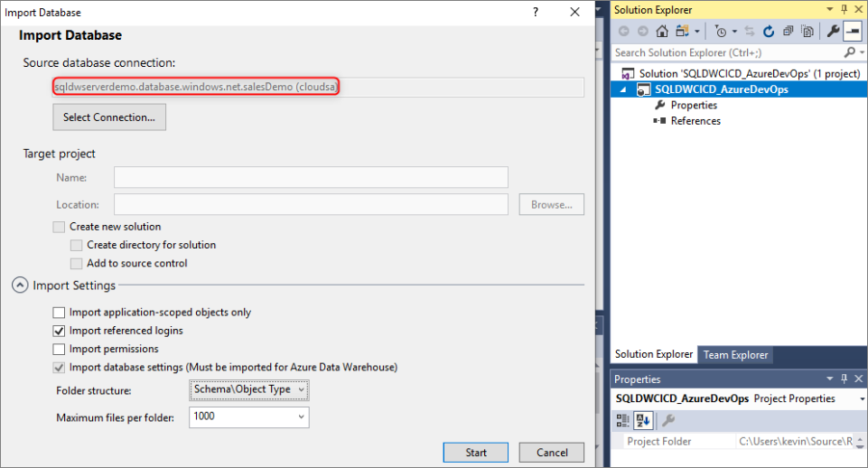Select the Properties tree node
868x468 pixels.
pos(694,105)
